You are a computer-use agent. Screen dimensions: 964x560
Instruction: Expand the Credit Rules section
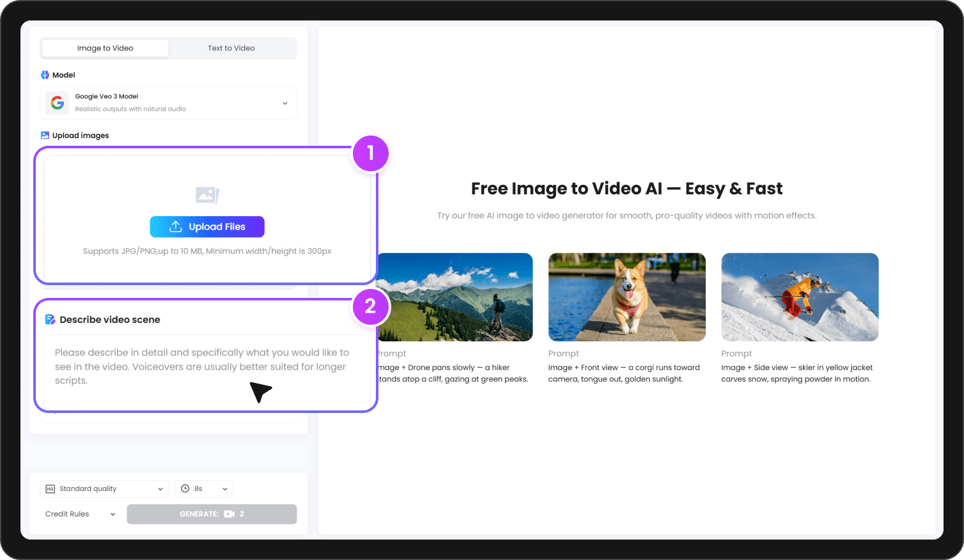pos(78,513)
